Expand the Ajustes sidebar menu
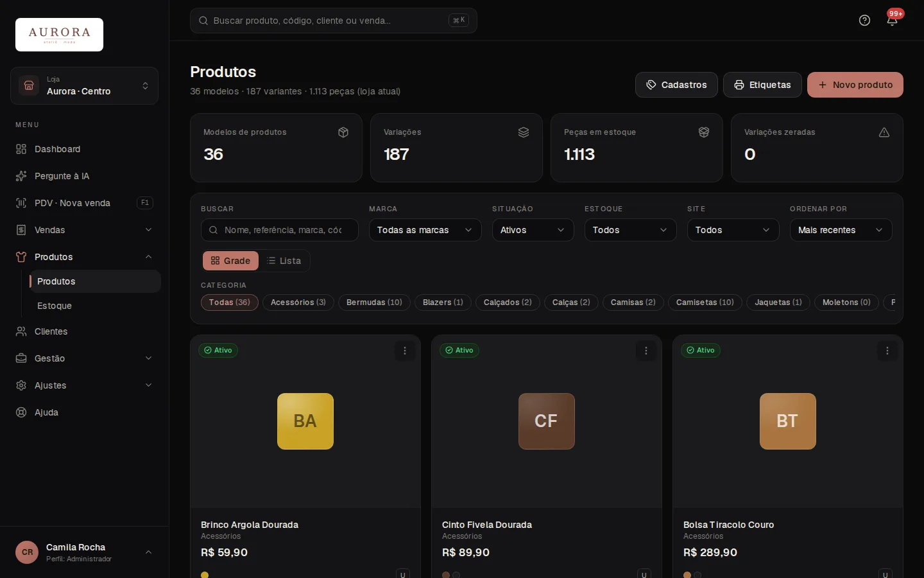 tap(84, 385)
